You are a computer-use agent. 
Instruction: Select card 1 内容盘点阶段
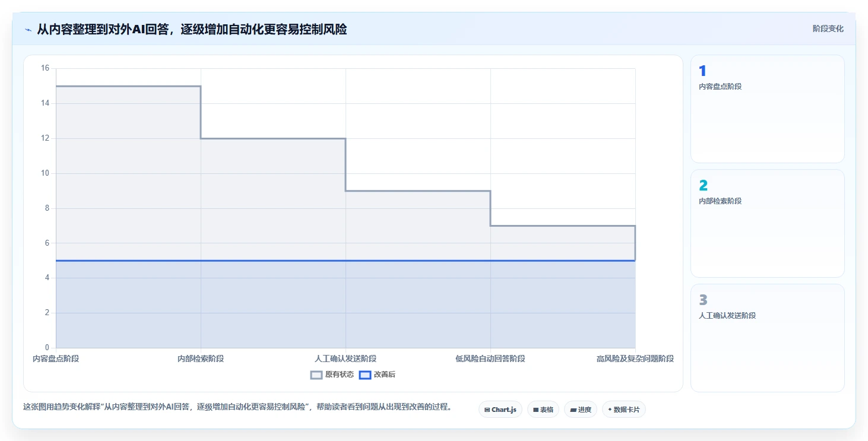[768, 109]
